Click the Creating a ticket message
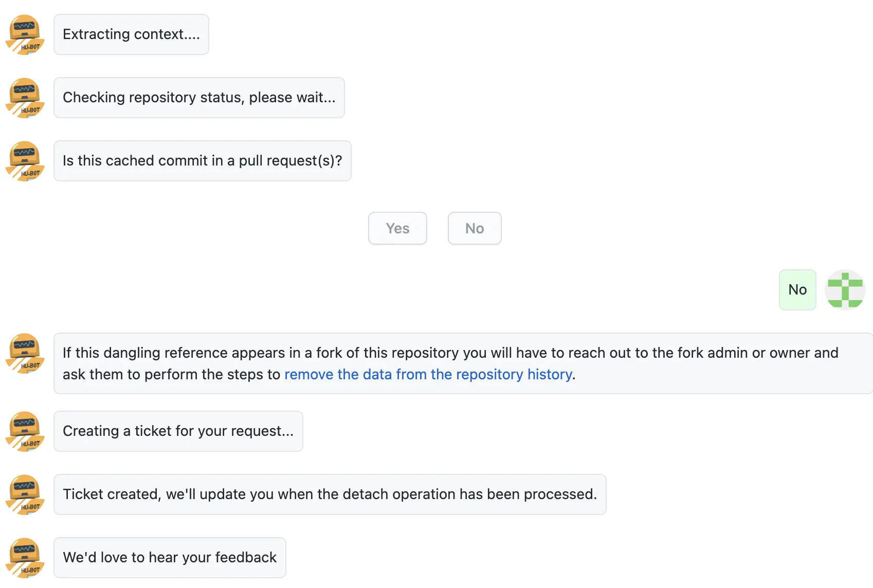The image size is (873, 588). (178, 431)
